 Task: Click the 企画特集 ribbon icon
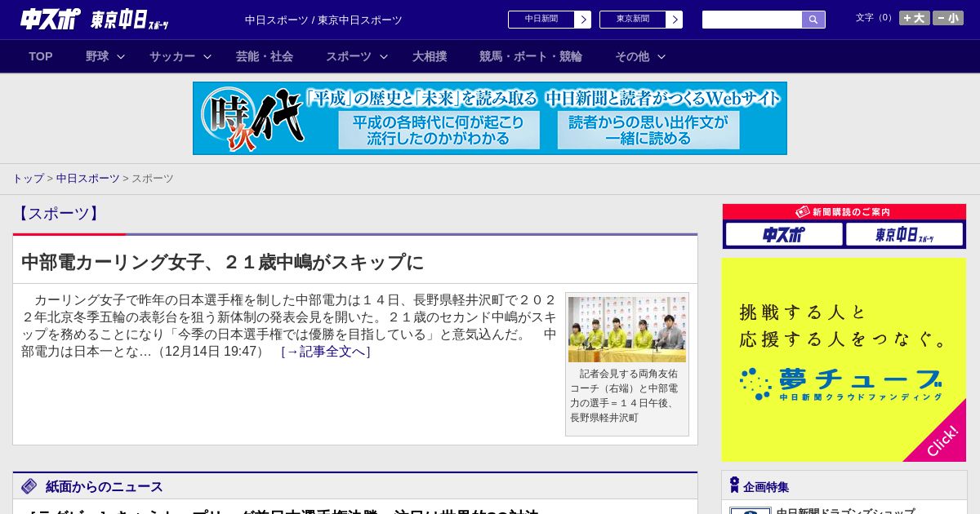(x=734, y=485)
